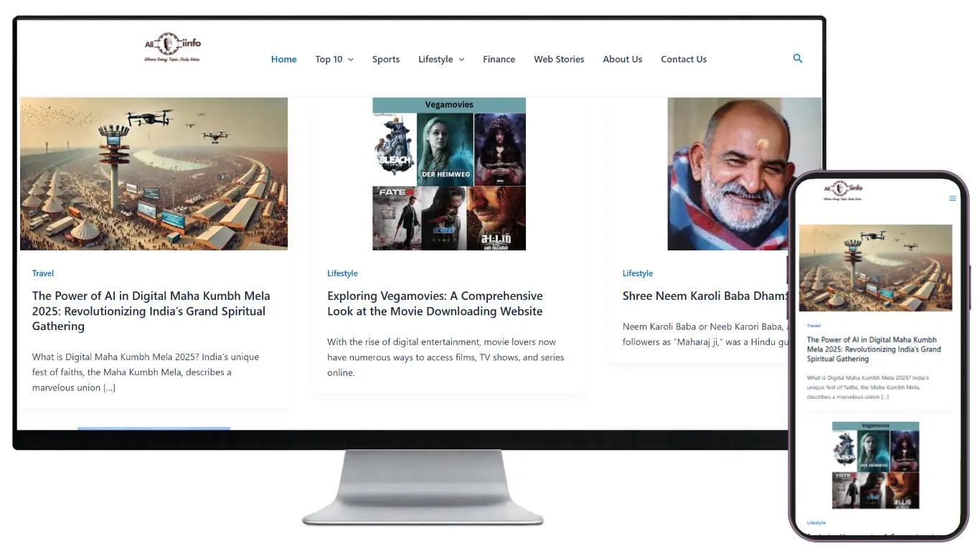Click the All iinfo logo on phone
This screenshot has height=551, width=980.
pyautogui.click(x=843, y=192)
